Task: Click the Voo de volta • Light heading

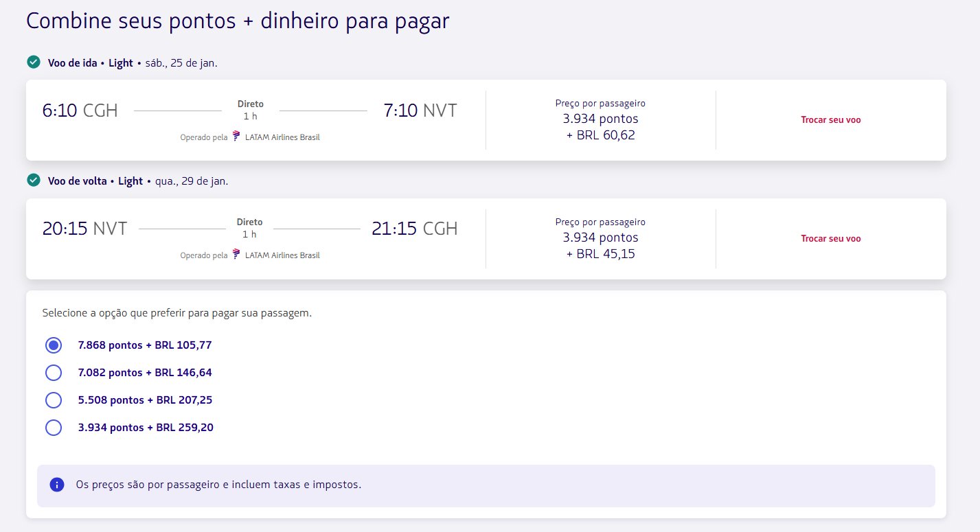Action: pos(95,181)
